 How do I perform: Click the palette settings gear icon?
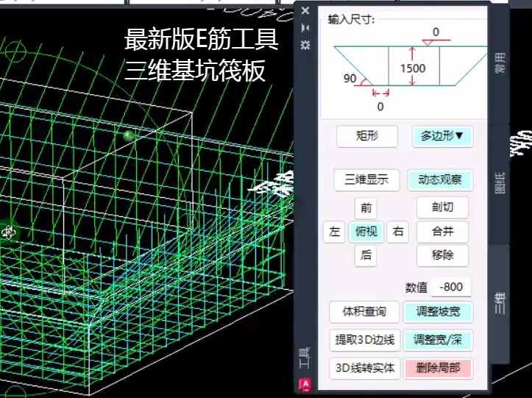[306, 45]
